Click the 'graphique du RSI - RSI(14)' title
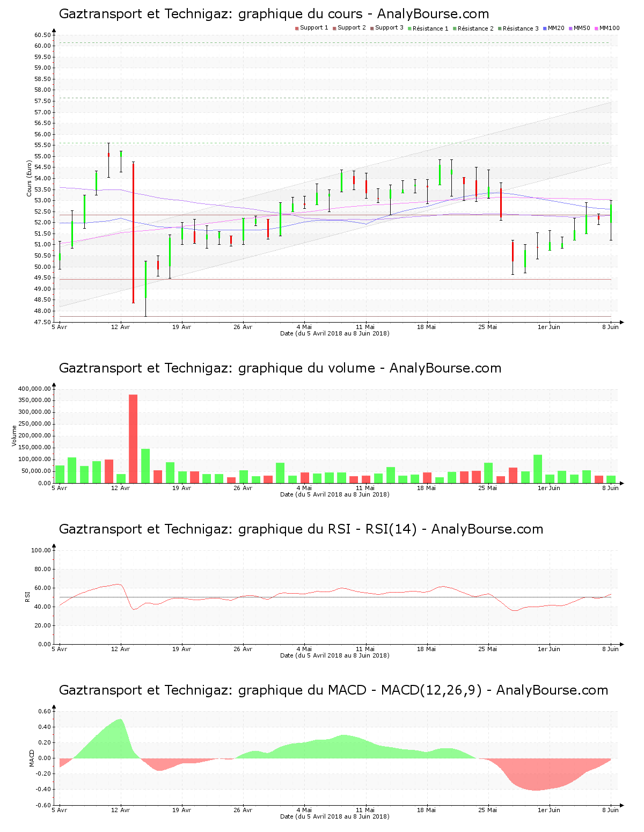 pyautogui.click(x=301, y=529)
